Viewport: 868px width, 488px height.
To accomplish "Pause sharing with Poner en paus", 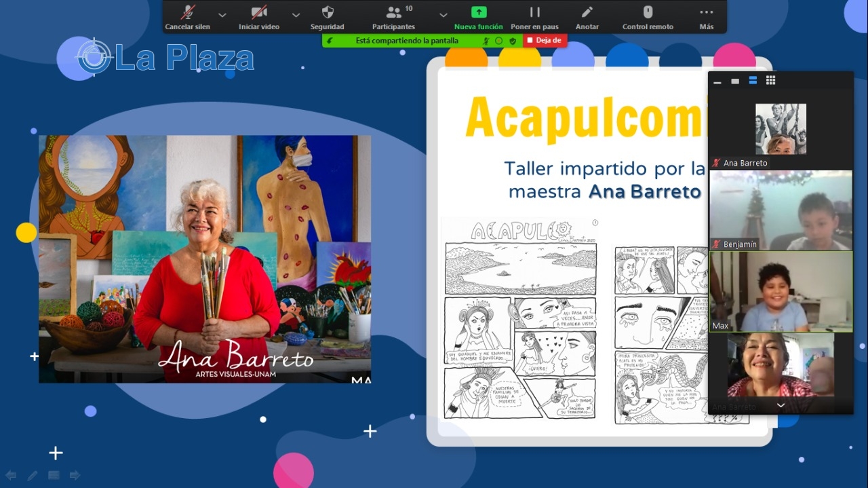I will [x=535, y=17].
